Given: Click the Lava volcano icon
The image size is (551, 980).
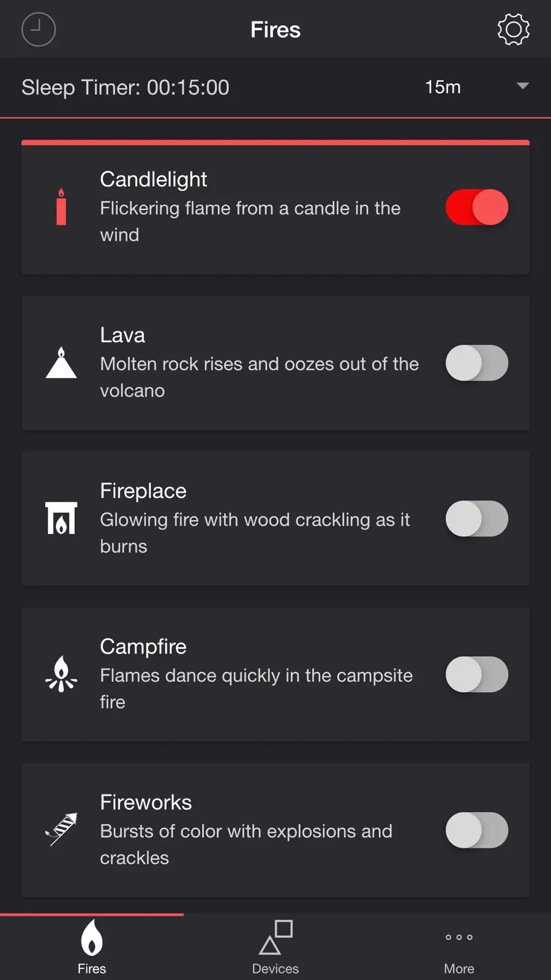Looking at the screenshot, I should point(61,363).
